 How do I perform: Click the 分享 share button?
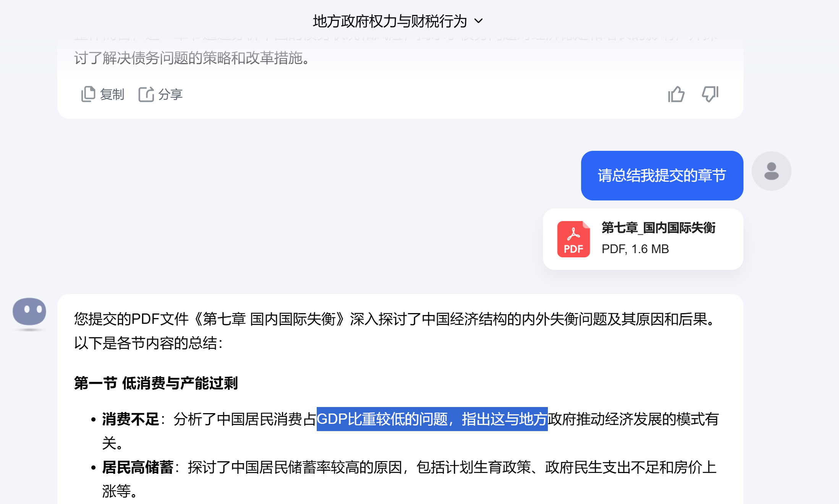point(160,94)
